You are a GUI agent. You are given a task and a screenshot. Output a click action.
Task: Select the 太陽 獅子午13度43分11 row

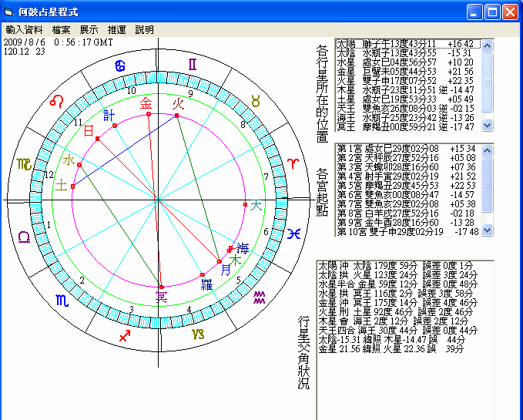[408, 44]
